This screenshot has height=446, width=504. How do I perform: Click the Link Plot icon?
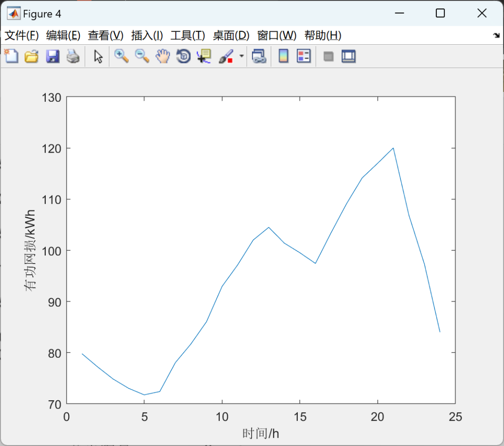click(x=259, y=56)
